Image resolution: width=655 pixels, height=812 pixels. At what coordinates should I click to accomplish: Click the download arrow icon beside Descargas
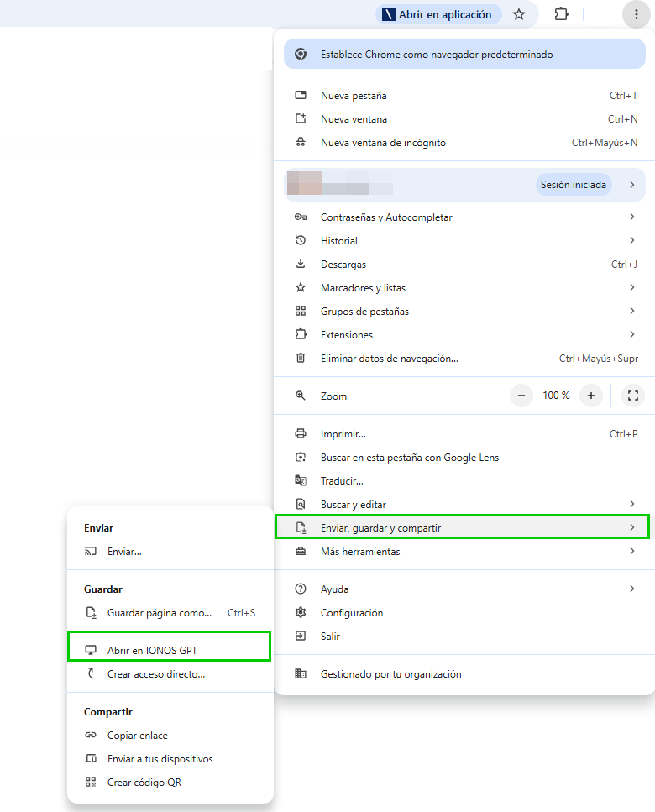click(301, 264)
